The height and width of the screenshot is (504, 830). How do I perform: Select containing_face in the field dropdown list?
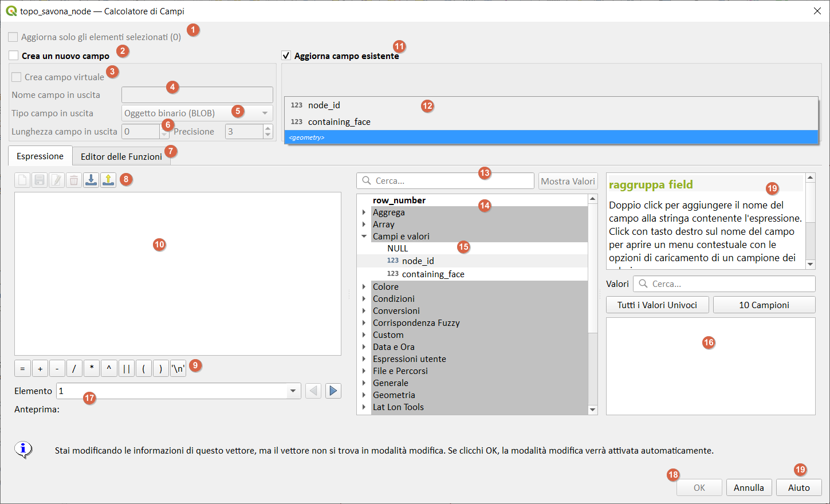point(551,121)
